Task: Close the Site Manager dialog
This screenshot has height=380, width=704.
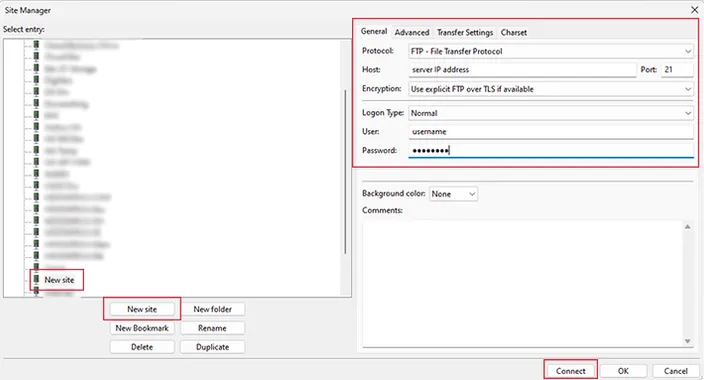Action: [694, 10]
